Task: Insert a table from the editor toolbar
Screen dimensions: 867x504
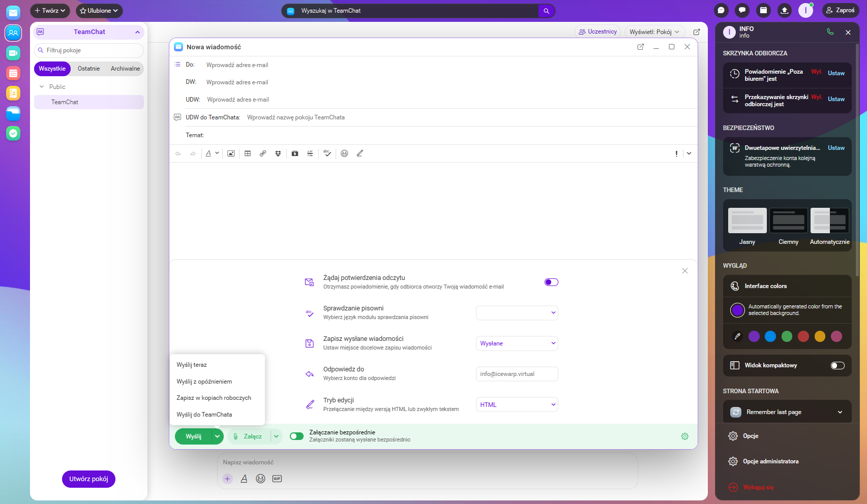Action: point(248,153)
